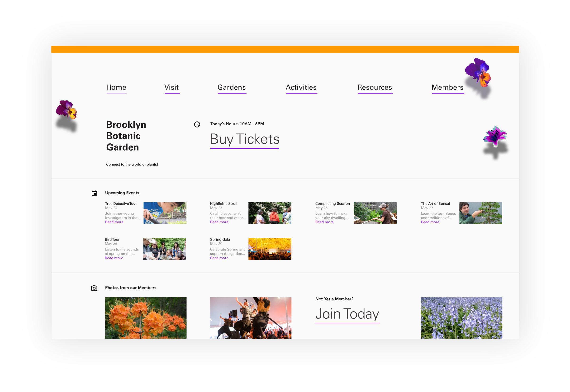Click the calendar icon next to Upcoming Events
Screen dimensions: 570x392
tap(94, 193)
